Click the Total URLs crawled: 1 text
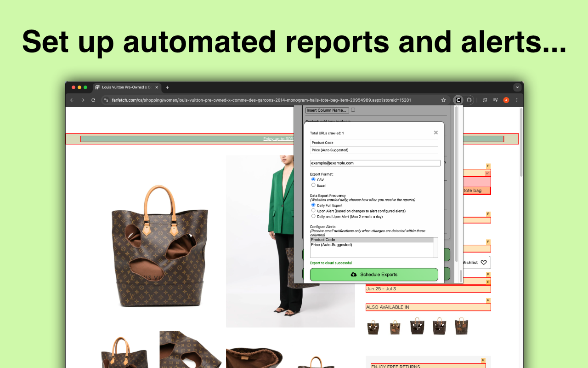 327,133
